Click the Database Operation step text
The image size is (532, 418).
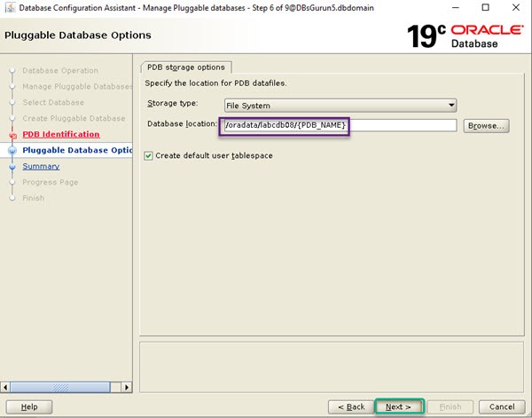pos(60,71)
